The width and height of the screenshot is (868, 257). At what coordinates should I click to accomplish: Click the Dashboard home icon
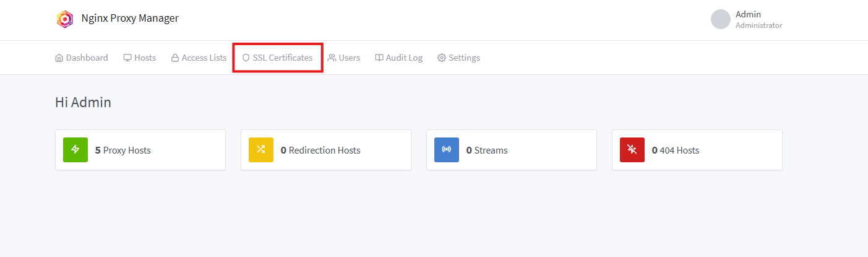coord(59,58)
